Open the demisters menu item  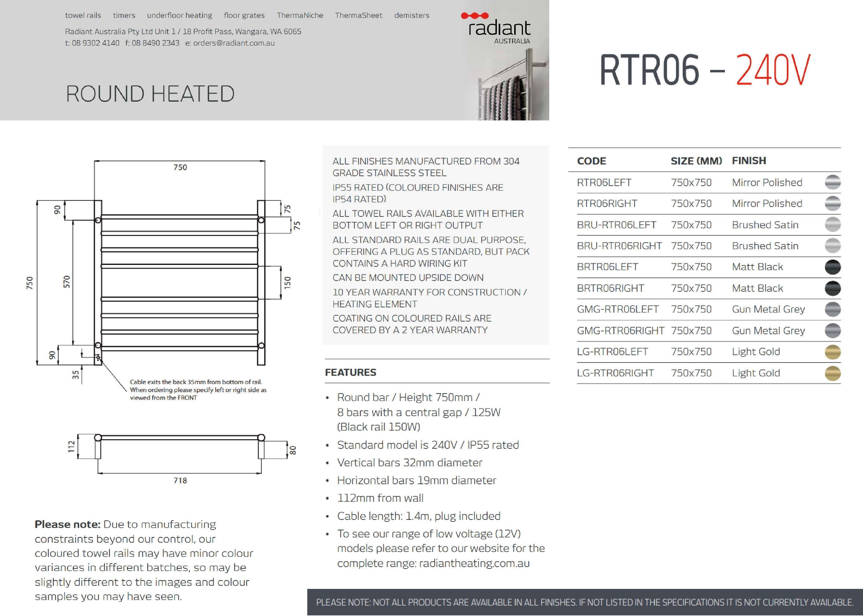click(411, 15)
